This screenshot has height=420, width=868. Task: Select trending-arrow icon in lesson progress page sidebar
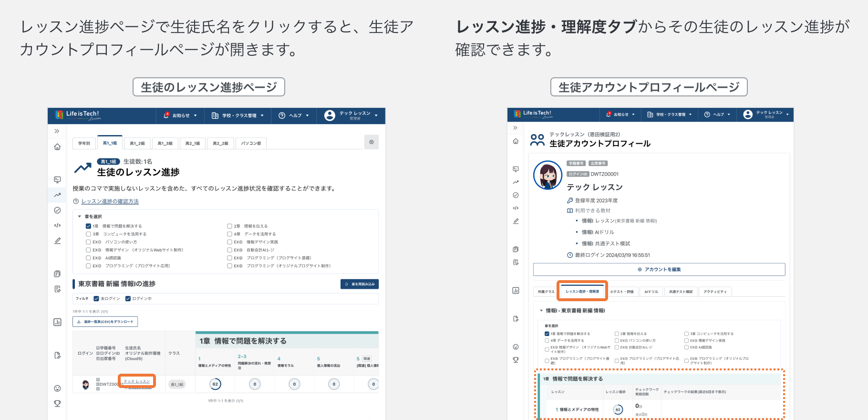point(57,195)
